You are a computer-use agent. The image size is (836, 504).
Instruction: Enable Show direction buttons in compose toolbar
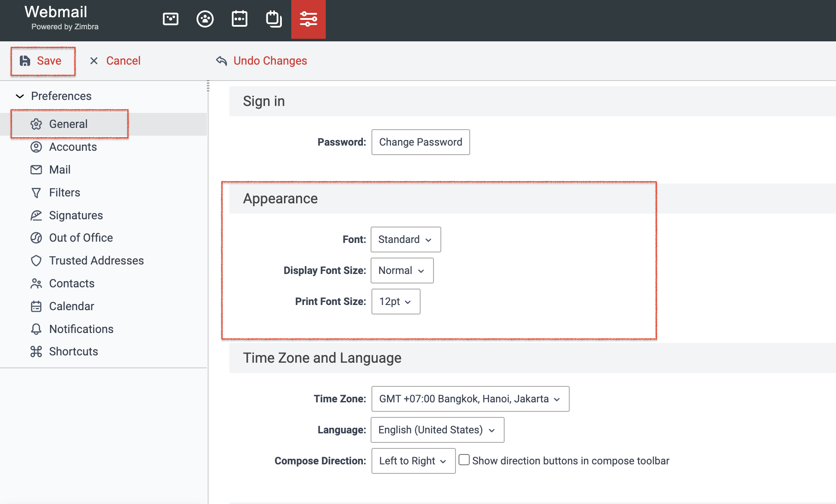tap(464, 460)
